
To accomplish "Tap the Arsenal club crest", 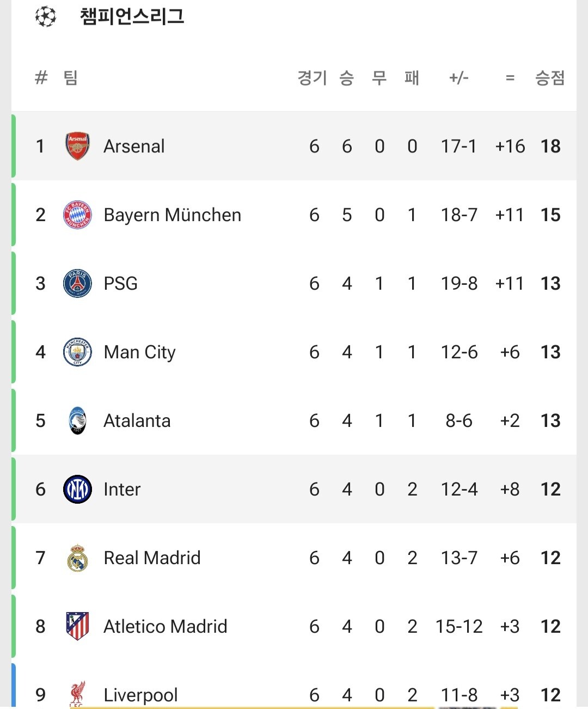I will click(77, 146).
